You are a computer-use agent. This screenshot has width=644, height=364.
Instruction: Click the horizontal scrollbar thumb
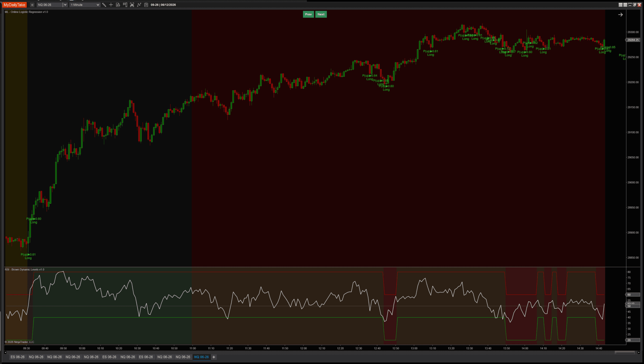click(625, 352)
